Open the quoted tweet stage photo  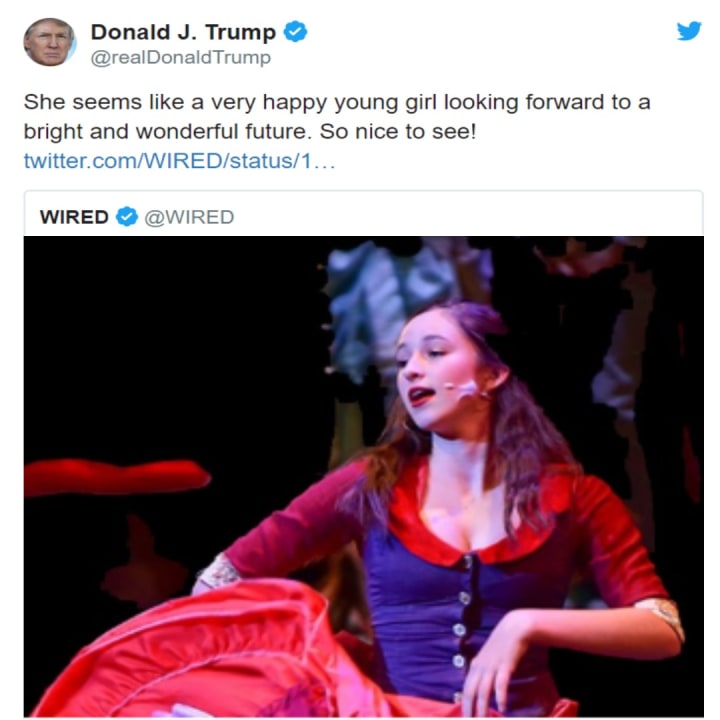click(x=364, y=476)
